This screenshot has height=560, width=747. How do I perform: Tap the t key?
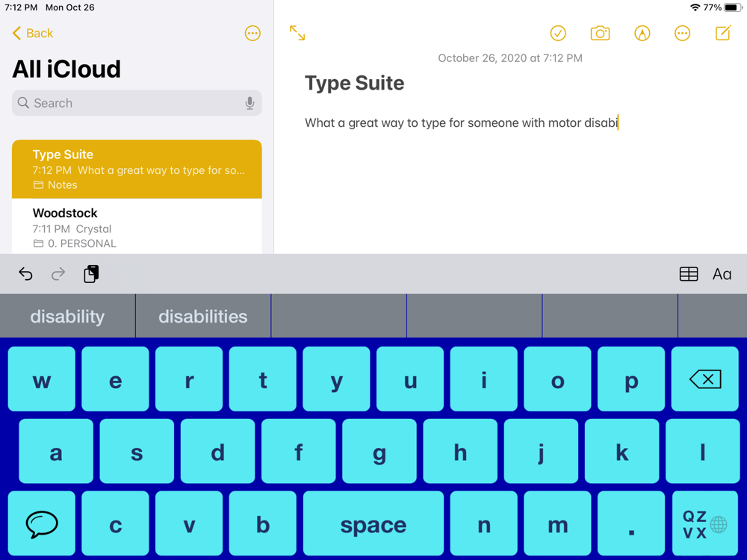[262, 379]
